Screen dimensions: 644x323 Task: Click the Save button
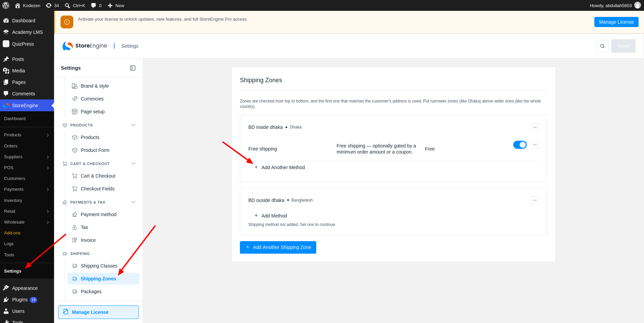623,46
